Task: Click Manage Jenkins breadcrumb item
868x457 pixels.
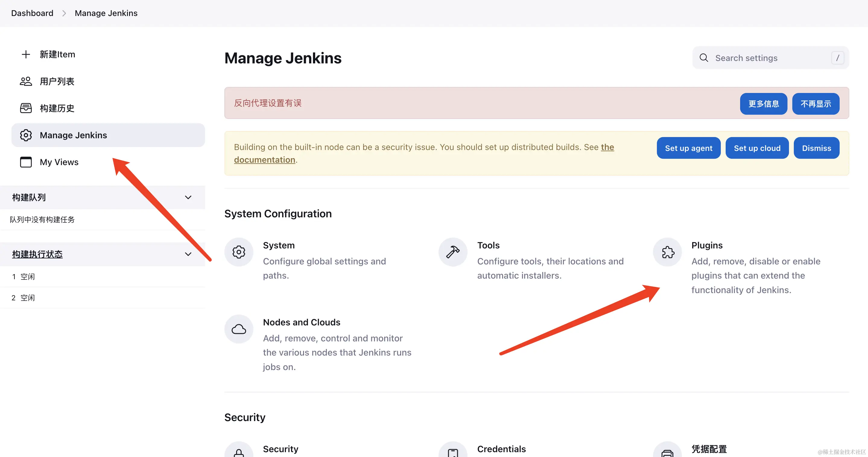Action: click(106, 13)
